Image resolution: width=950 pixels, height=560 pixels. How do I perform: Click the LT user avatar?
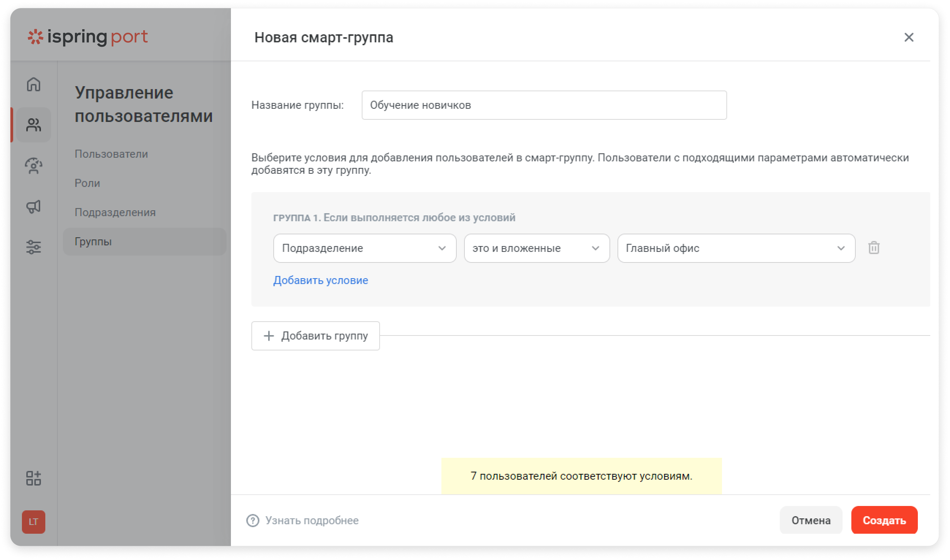(x=34, y=522)
